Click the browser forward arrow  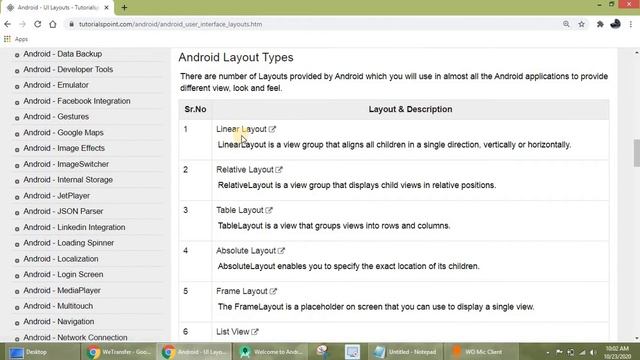pos(22,24)
